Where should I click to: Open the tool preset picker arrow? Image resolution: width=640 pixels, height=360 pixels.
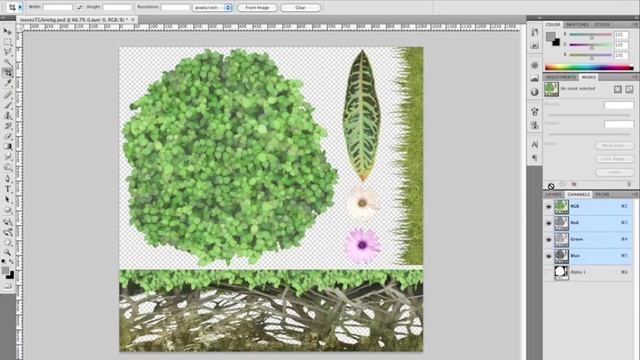[x=20, y=7]
